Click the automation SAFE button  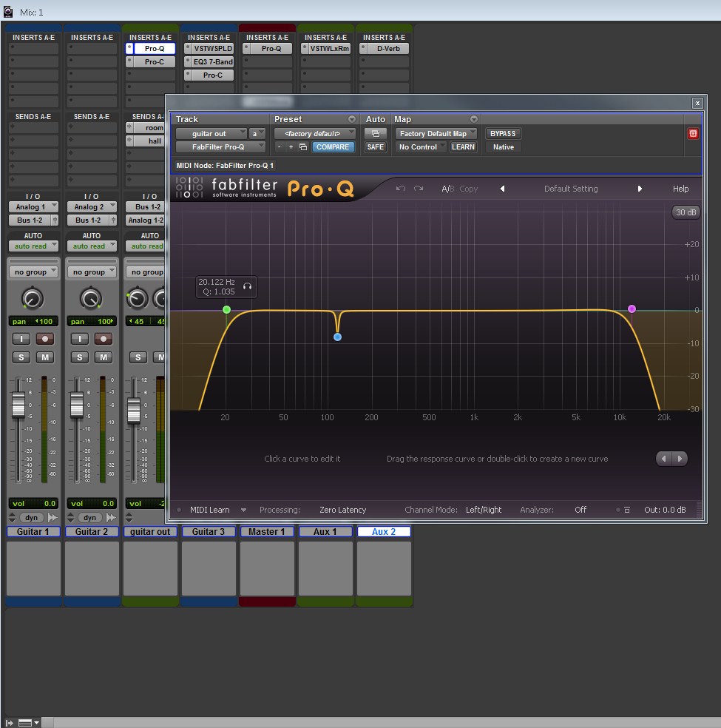[376, 146]
